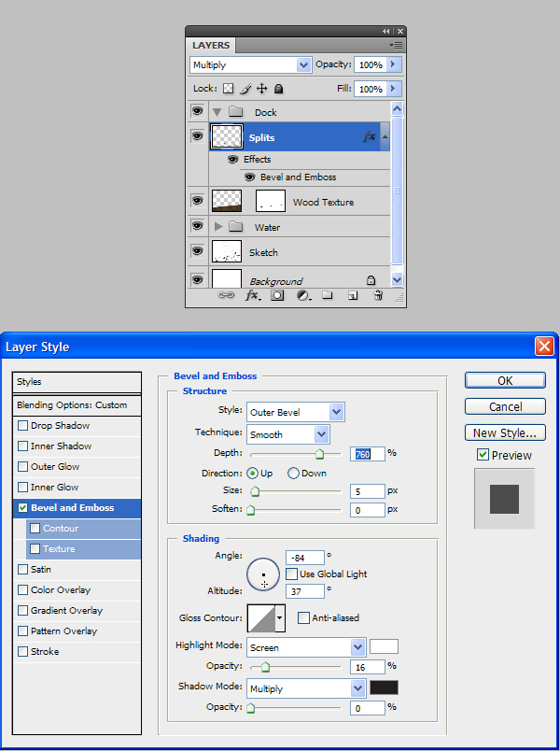Enable Anti-aliased gloss contour
Screen dimensions: 560x751
pyautogui.click(x=303, y=617)
